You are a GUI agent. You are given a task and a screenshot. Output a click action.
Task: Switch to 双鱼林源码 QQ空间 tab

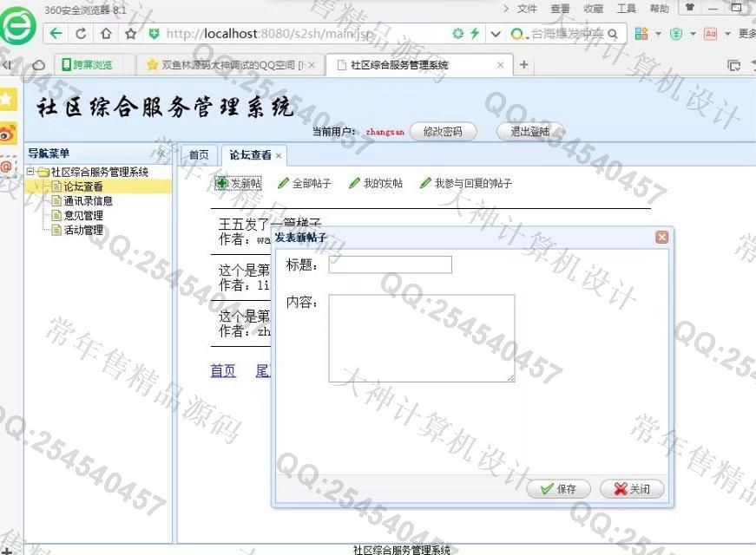[231, 64]
